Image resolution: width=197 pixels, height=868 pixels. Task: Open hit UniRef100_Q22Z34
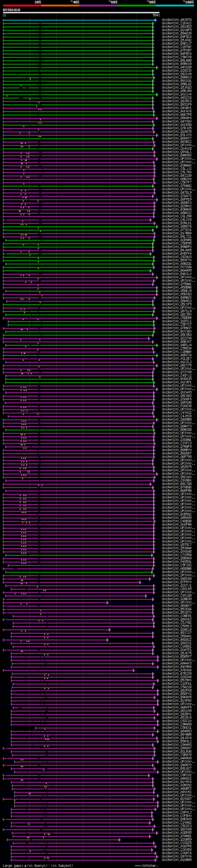177,338
